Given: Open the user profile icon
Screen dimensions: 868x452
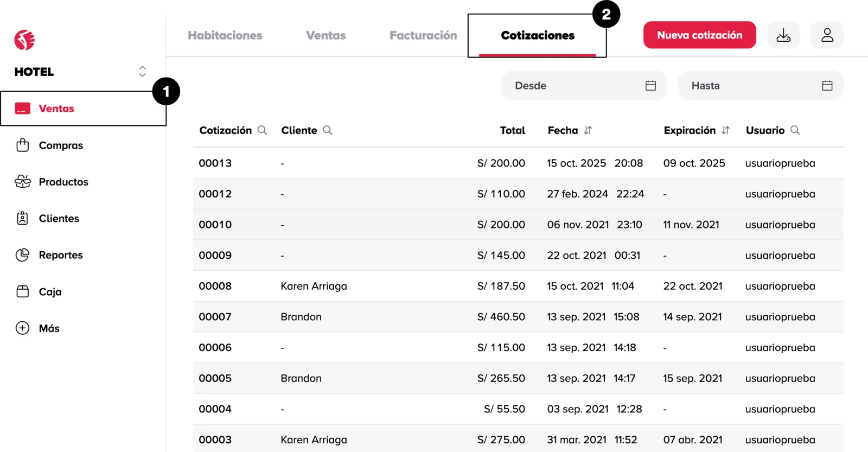Looking at the screenshot, I should coord(827,35).
